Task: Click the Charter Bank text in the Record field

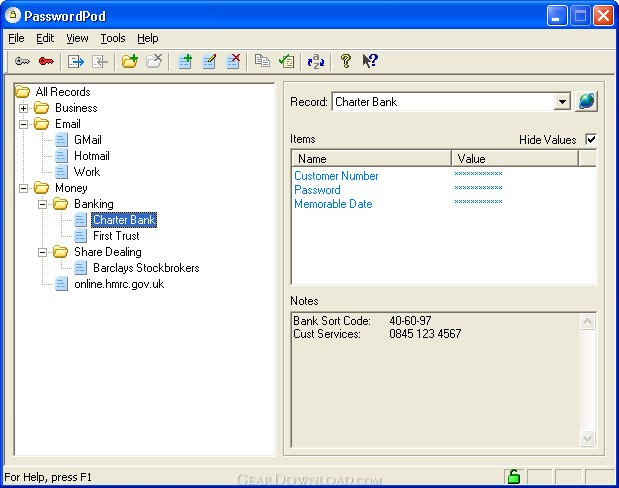Action: point(366,102)
